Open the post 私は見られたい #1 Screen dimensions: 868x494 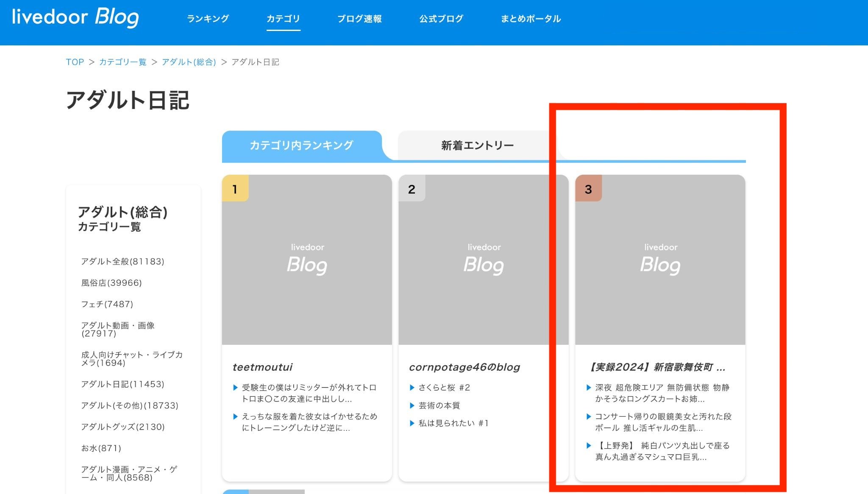point(453,423)
